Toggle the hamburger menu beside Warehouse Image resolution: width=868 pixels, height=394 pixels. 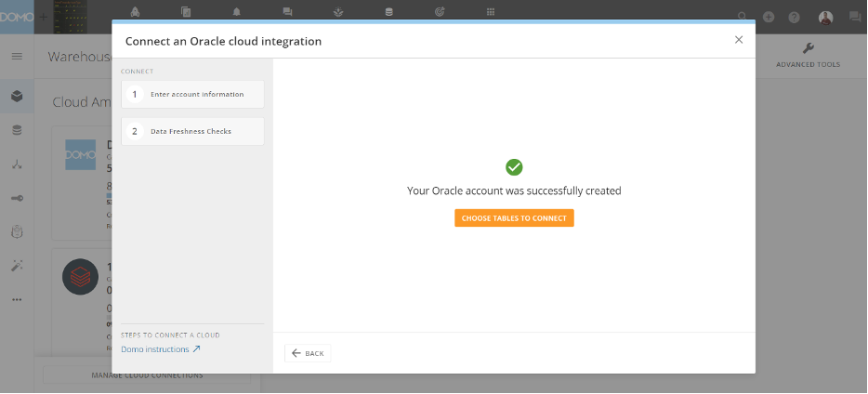(17, 57)
